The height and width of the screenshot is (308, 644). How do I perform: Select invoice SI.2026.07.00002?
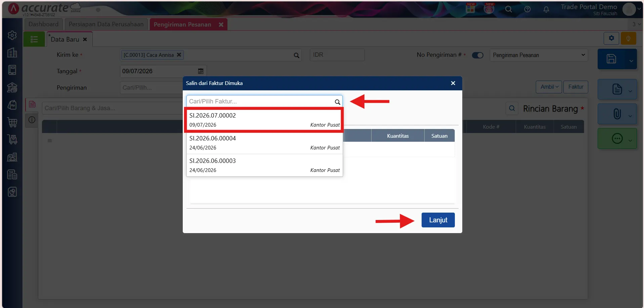pos(264,120)
